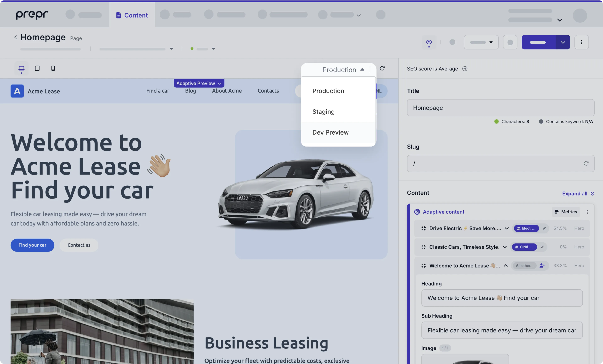Click the add audience icon on Welcome variant

point(543,266)
